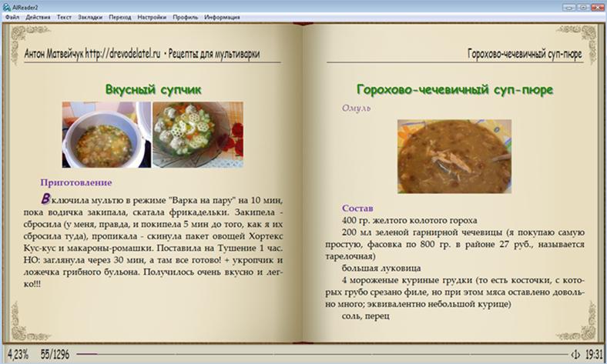Click the pea-lentil puree soup photo

coord(454,156)
